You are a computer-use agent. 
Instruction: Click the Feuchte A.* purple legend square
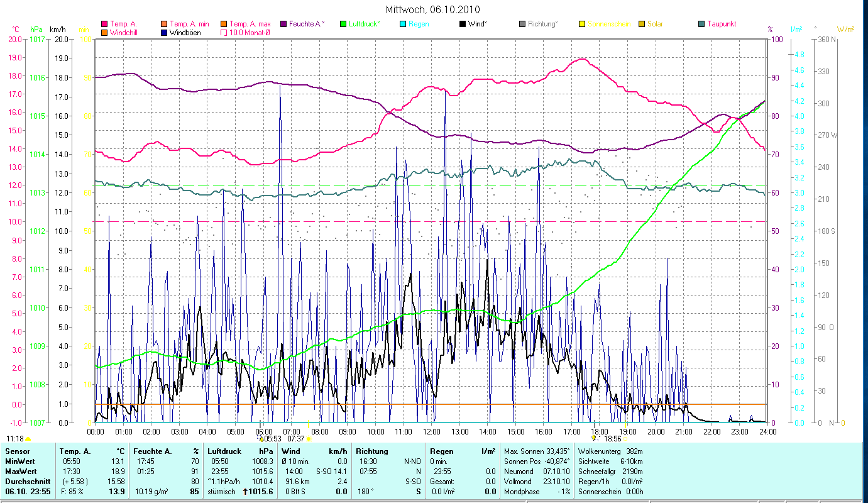(283, 24)
